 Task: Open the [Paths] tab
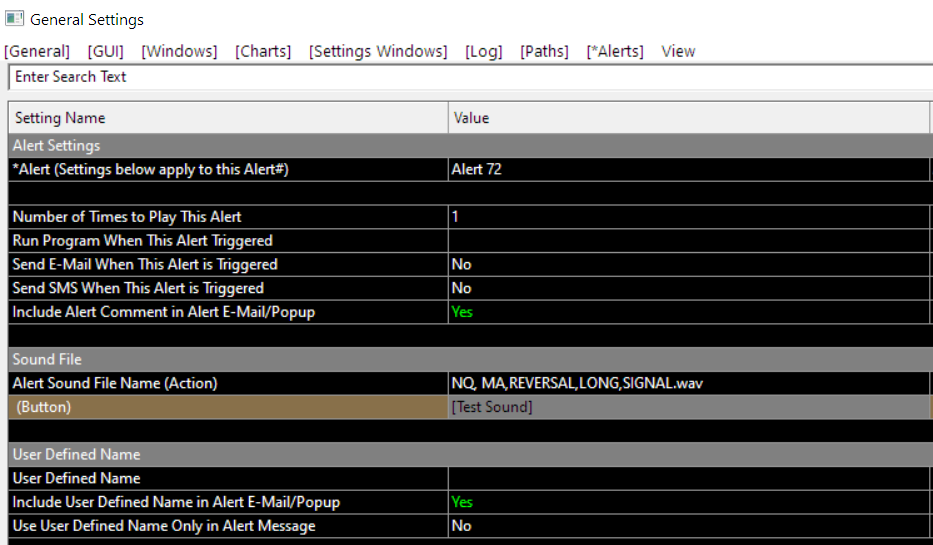[544, 51]
